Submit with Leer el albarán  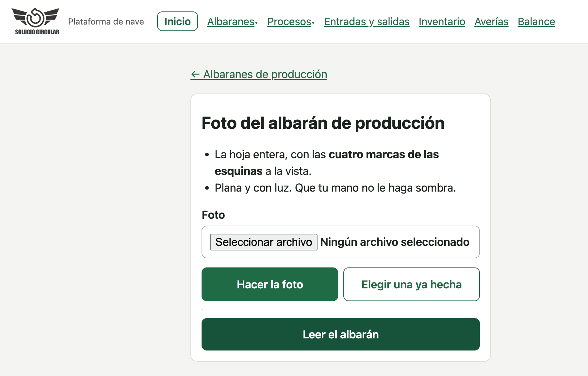[341, 334]
